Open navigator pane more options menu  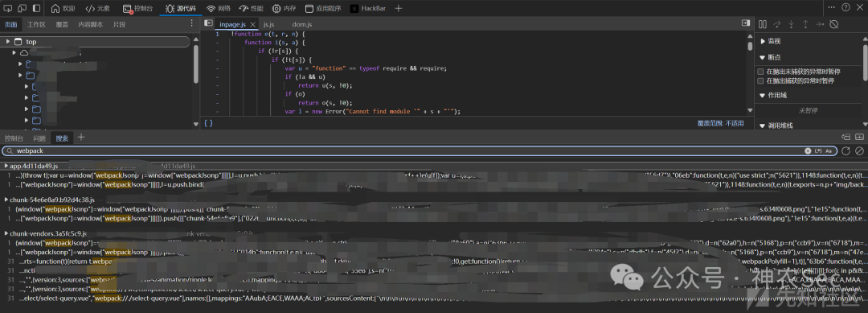[x=191, y=24]
